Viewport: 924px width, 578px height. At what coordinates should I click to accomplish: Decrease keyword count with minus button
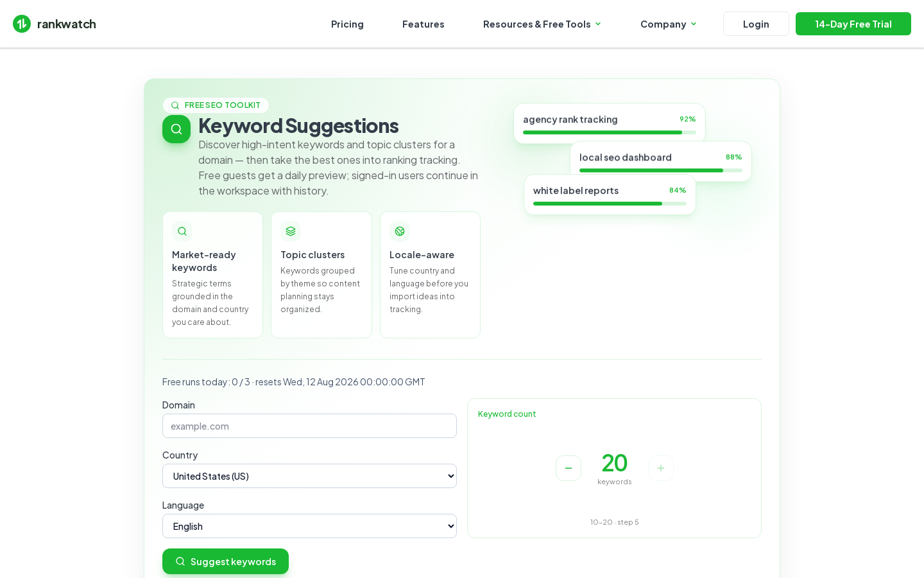(x=569, y=468)
